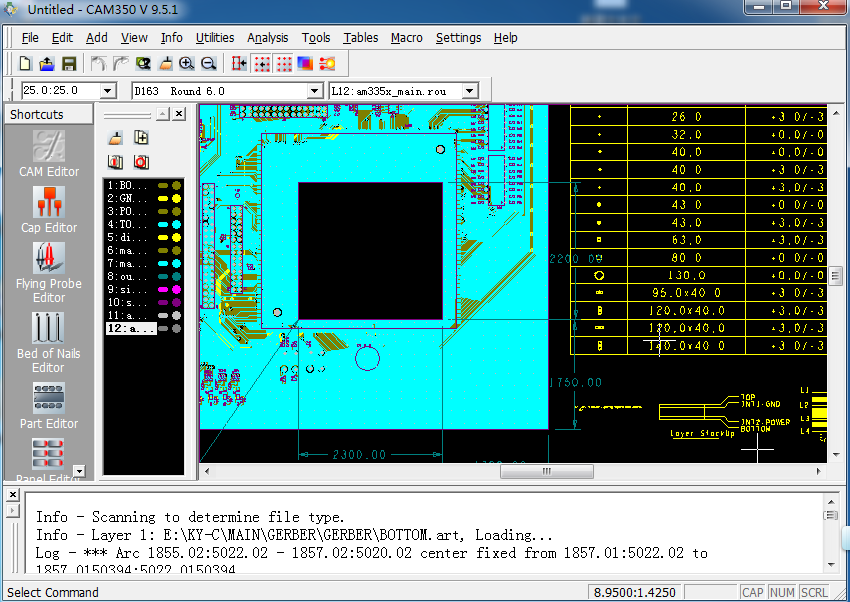Screen dimensions: 850x602
Task: Click the Zoom Out magnifier icon
Action: click(x=209, y=64)
